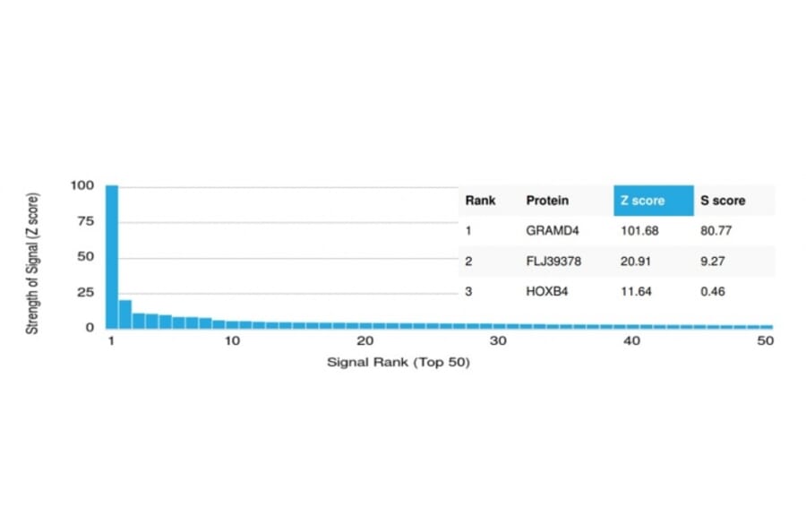The image size is (806, 532).
Task: Click the 9.27 S score value
Action: click(x=712, y=261)
